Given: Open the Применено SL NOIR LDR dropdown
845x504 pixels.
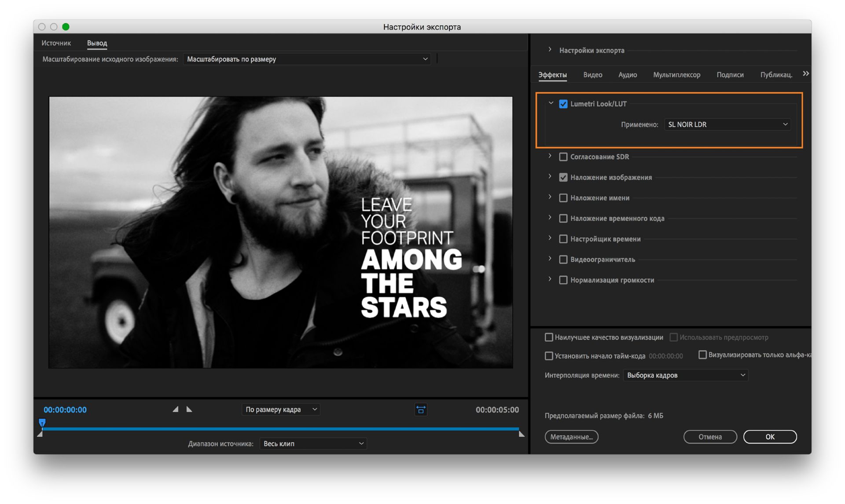Looking at the screenshot, I should point(727,124).
